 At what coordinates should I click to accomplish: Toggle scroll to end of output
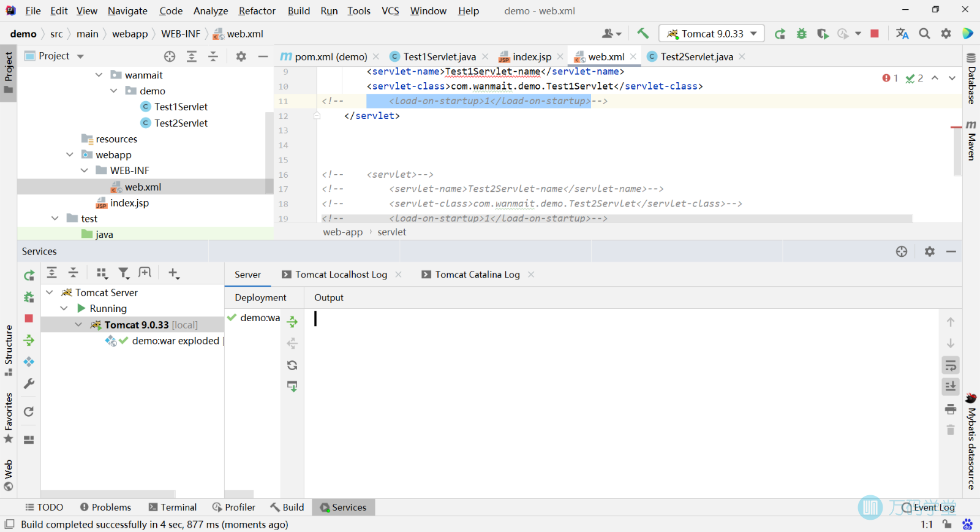click(951, 387)
